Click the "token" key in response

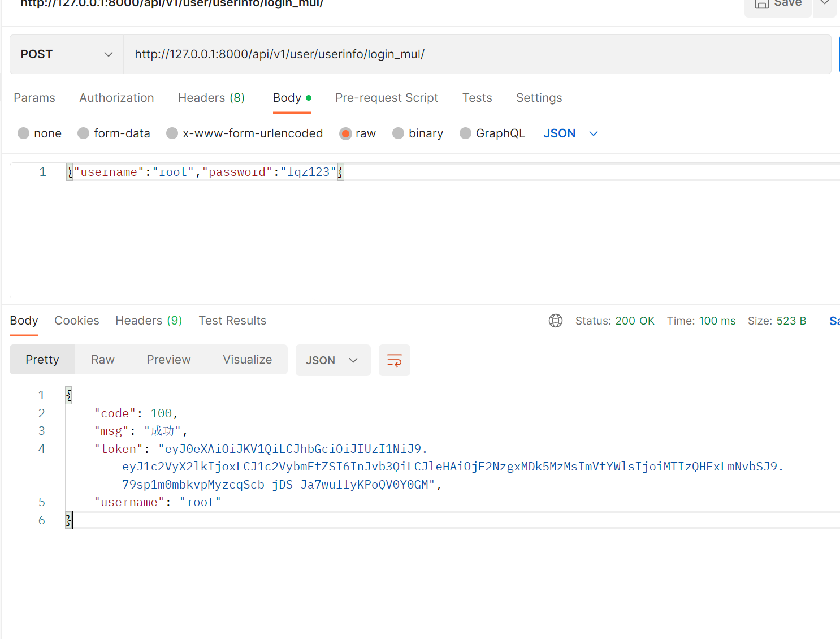click(x=119, y=449)
